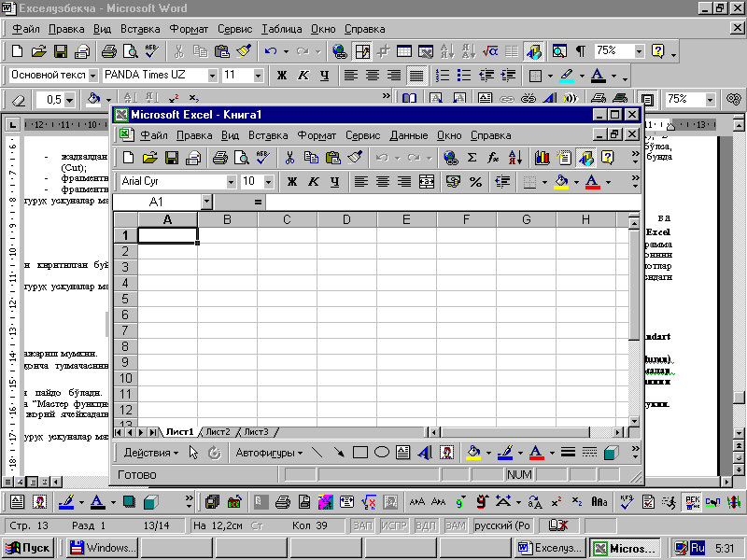
Task: Open Word's font size 11 dropdown
Action: coord(259,76)
